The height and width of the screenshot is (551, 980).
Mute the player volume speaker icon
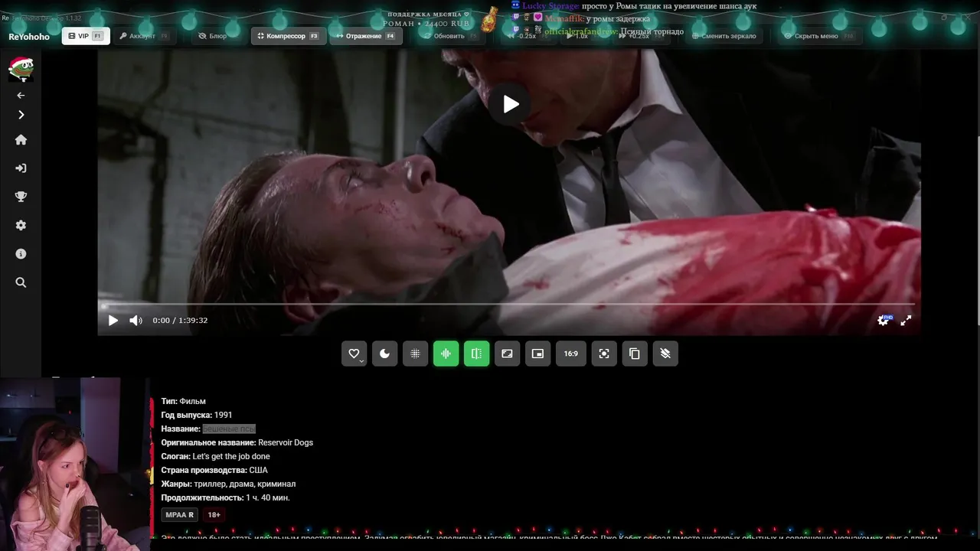[x=136, y=321]
